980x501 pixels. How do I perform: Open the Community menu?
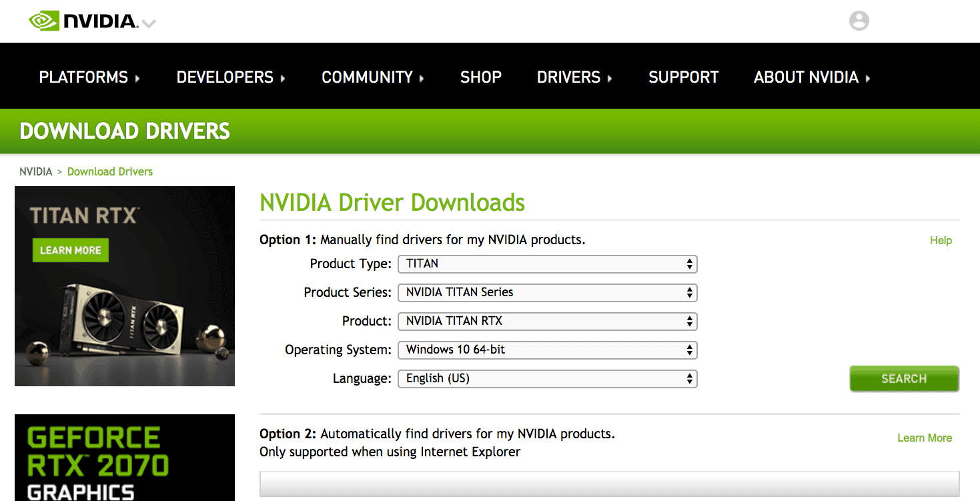(x=373, y=77)
